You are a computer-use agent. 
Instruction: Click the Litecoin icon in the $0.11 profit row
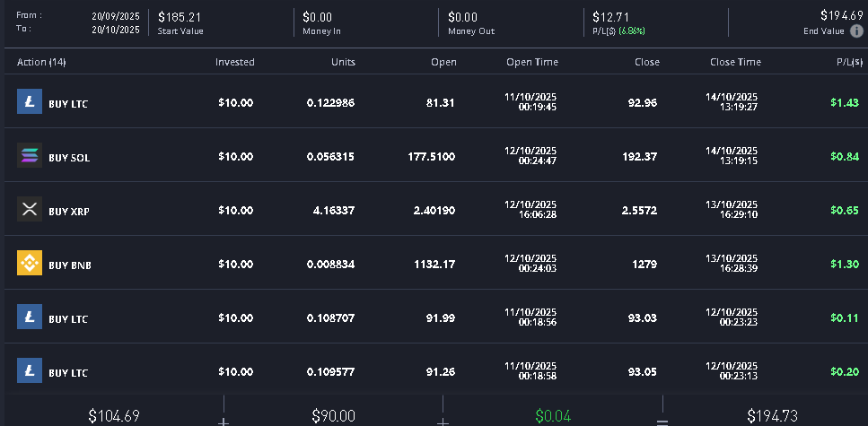click(30, 317)
